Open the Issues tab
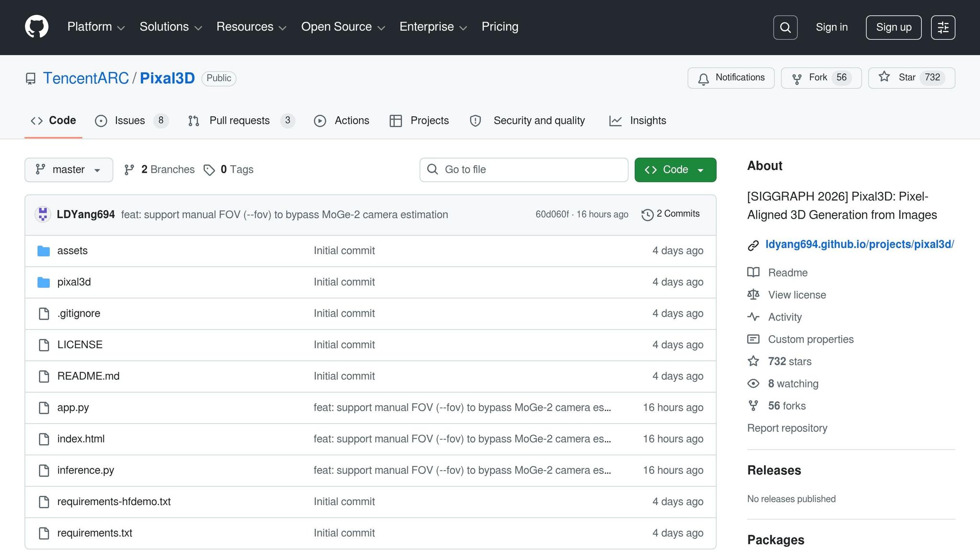This screenshot has width=980, height=551. click(x=132, y=121)
